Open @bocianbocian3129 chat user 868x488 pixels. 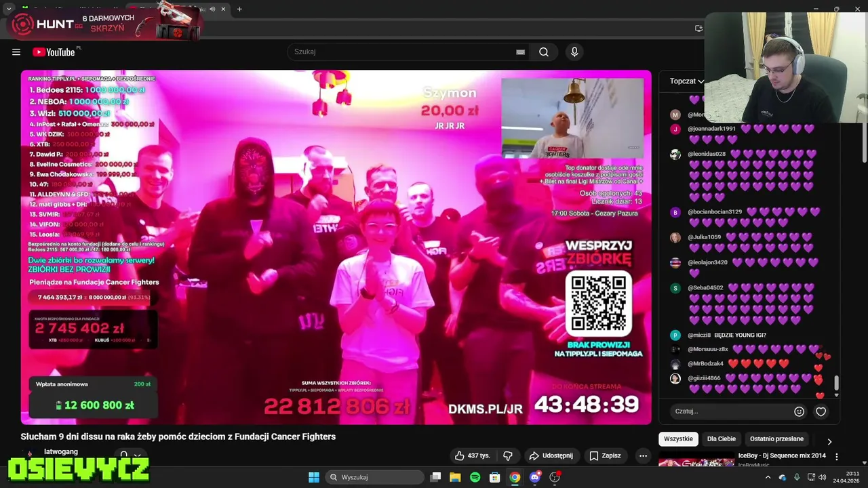pyautogui.click(x=715, y=212)
